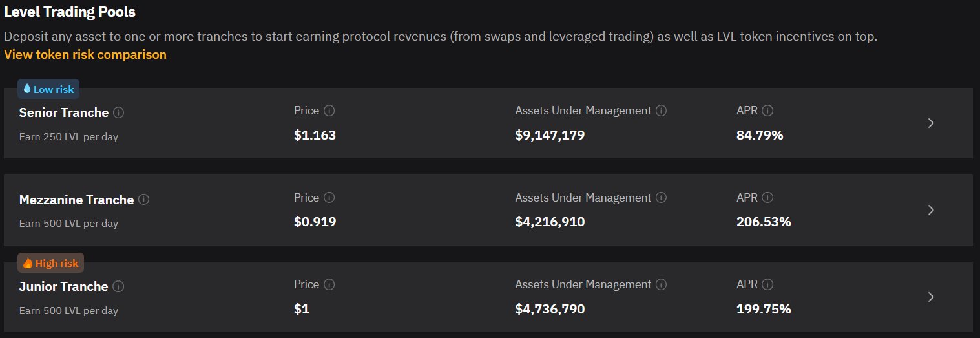Click APR info icon in Senior Tranche row
980x338 pixels.
click(x=767, y=111)
